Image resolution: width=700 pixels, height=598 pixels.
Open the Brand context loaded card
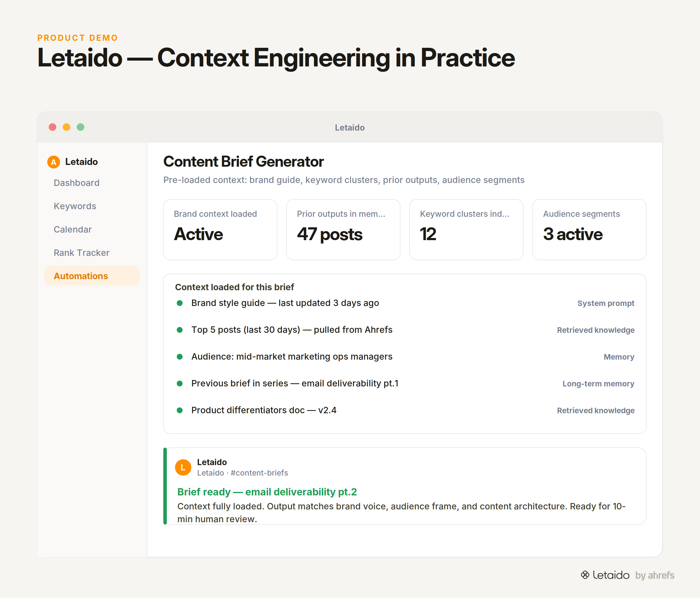pos(220,229)
